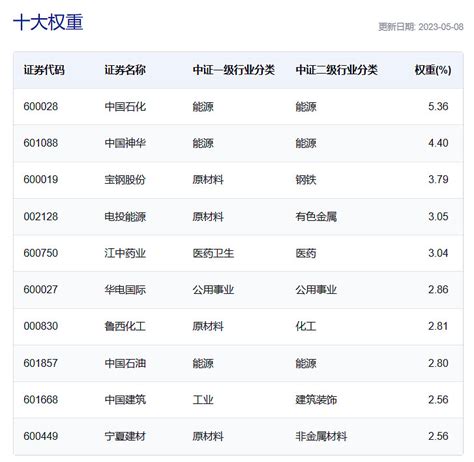The width and height of the screenshot is (474, 462).
Task: Click weight value 3.05
Action: (x=438, y=217)
